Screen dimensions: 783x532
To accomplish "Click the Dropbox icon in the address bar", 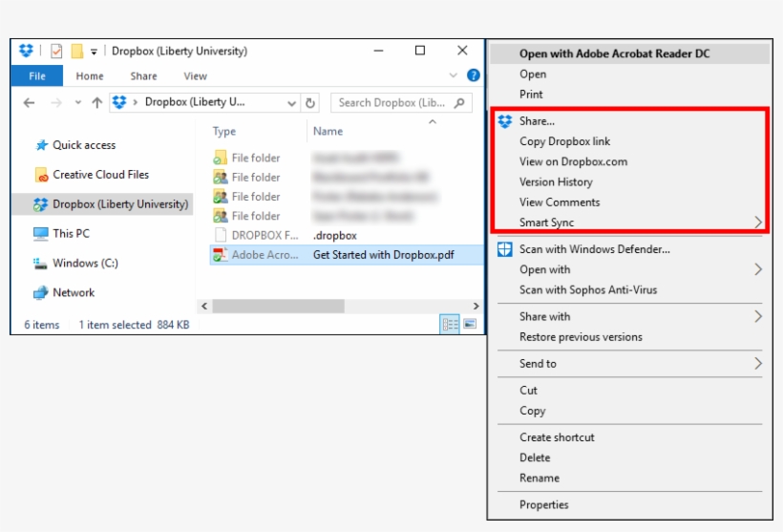I will pyautogui.click(x=119, y=102).
